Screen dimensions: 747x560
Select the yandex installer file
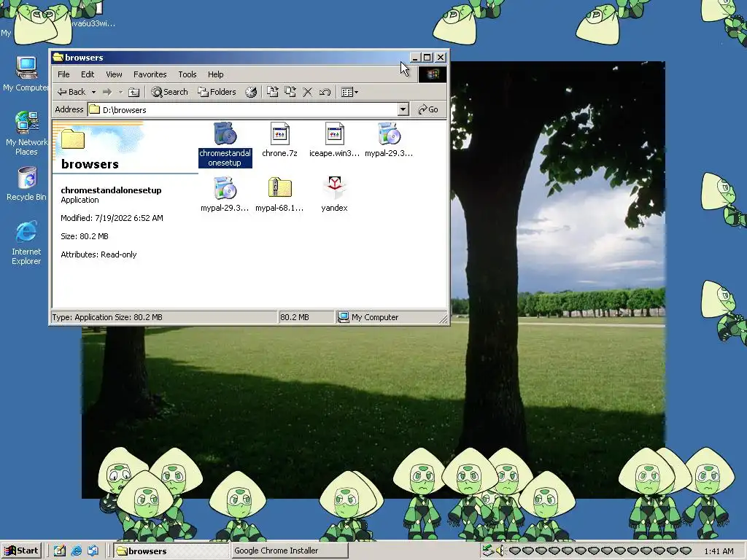click(334, 194)
